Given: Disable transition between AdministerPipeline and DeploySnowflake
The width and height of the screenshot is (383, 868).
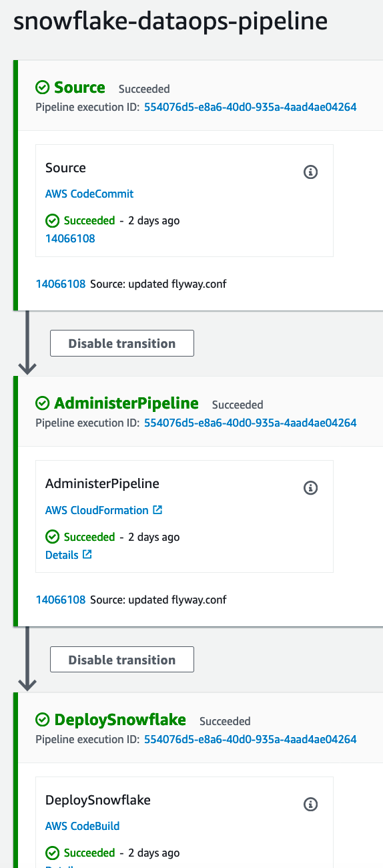Looking at the screenshot, I should point(122,660).
